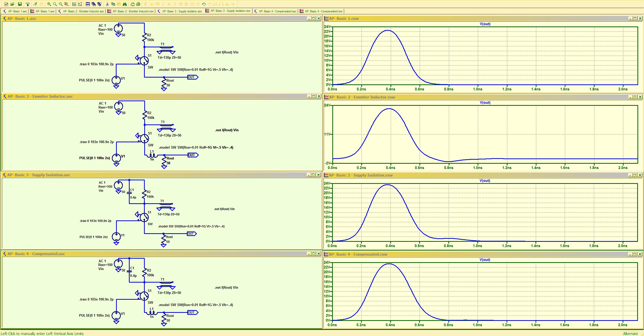Click the Zoom Out magnifier with minus sign
The image size is (644, 336).
[61, 4]
